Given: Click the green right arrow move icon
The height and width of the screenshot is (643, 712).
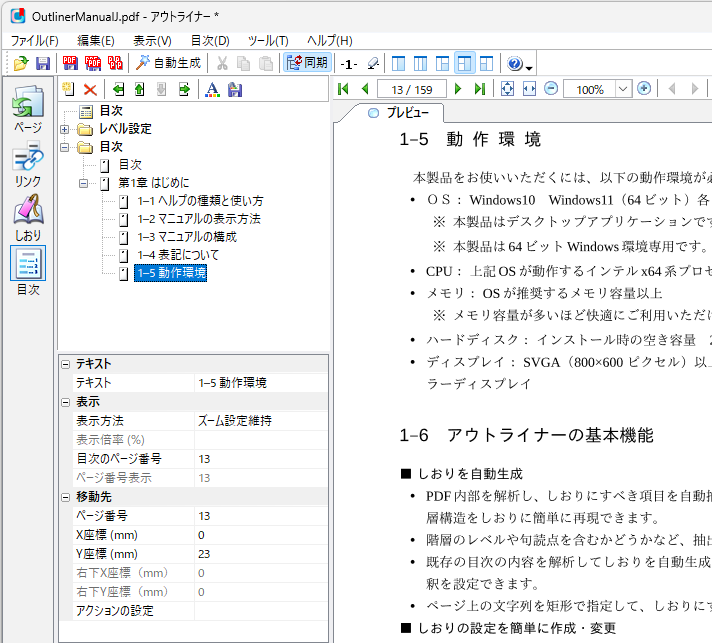Looking at the screenshot, I should (x=184, y=89).
